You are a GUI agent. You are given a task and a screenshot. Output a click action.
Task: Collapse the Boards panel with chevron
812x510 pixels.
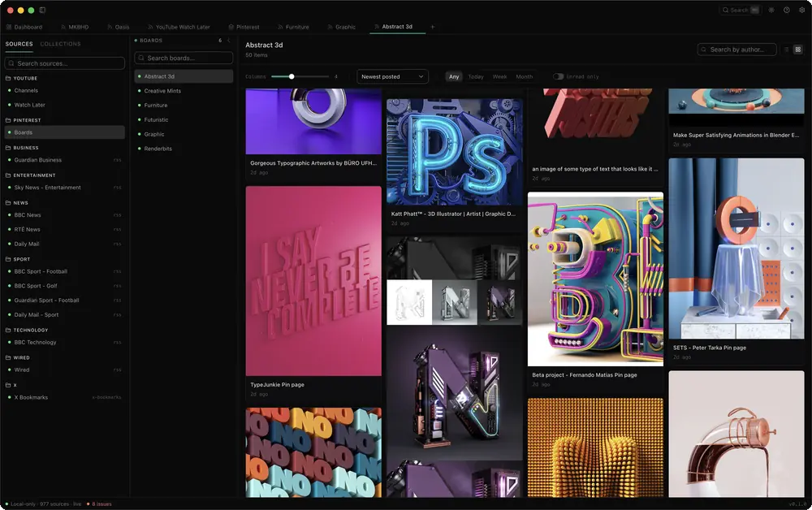point(229,41)
